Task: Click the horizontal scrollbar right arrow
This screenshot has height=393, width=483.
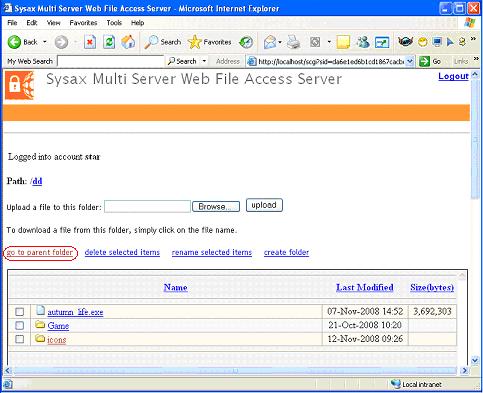Action: pos(464,370)
